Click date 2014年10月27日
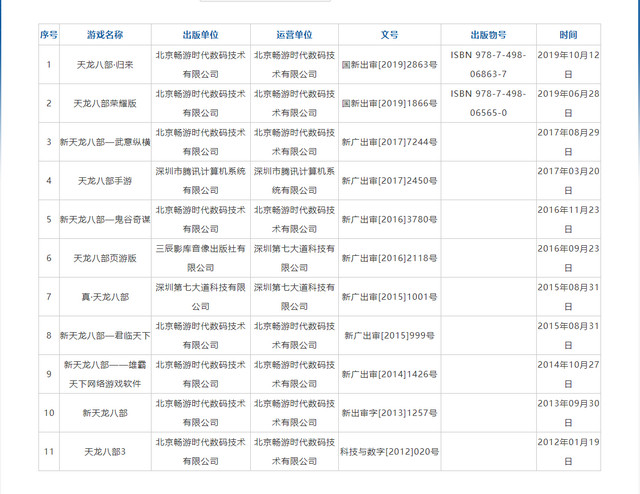Screen dimensions: 640x494 click(568, 374)
